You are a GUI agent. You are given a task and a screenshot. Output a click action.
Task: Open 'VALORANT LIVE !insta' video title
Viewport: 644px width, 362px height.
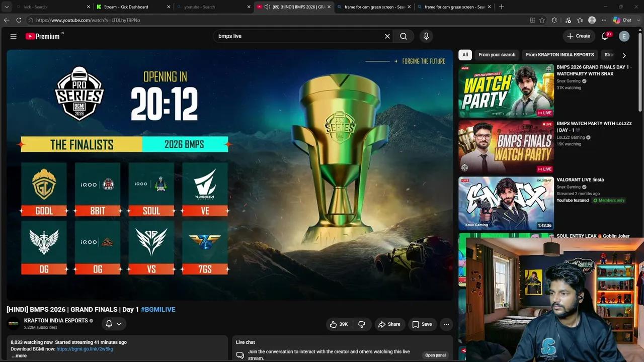(x=580, y=179)
